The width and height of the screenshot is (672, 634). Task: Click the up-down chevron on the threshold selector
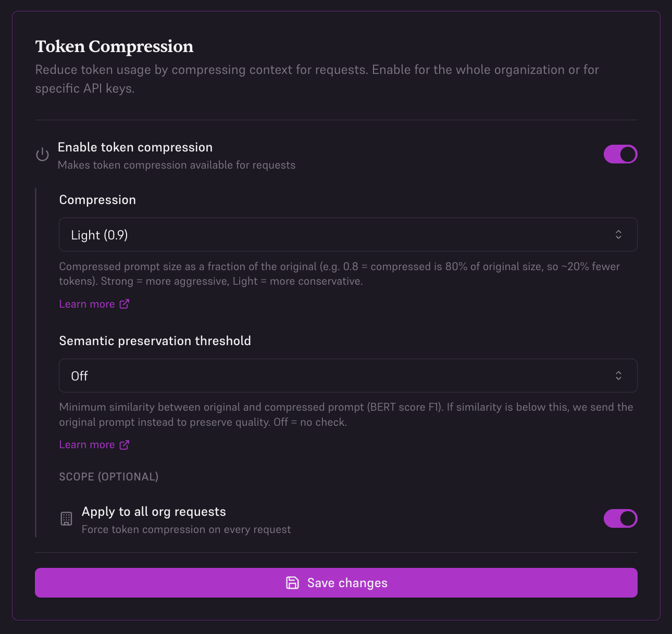pyautogui.click(x=618, y=375)
